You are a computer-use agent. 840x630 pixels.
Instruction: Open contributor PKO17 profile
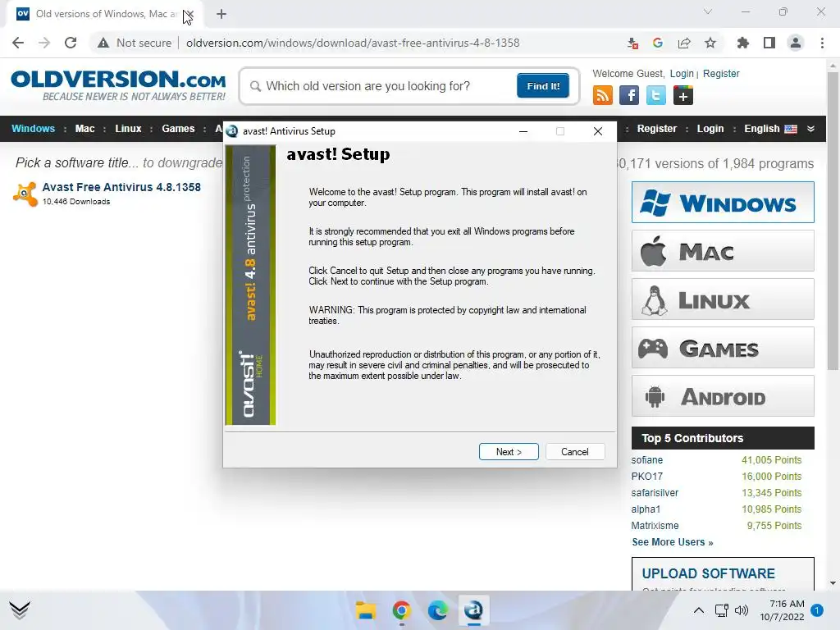tap(646, 477)
